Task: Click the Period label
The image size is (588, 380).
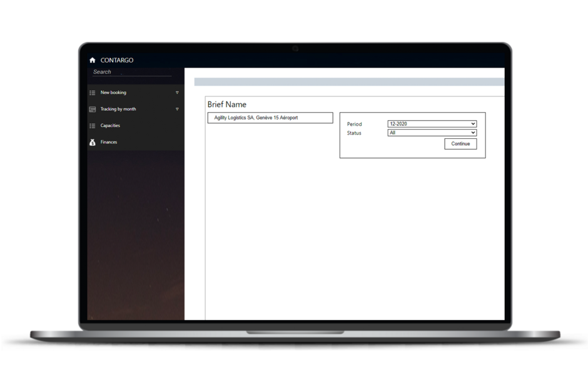Action: click(355, 124)
